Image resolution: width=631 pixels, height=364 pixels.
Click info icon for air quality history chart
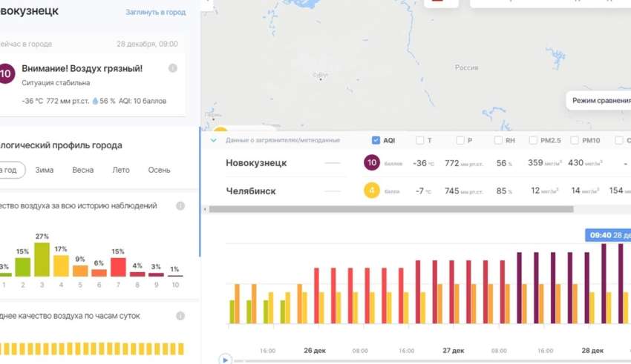(x=180, y=205)
